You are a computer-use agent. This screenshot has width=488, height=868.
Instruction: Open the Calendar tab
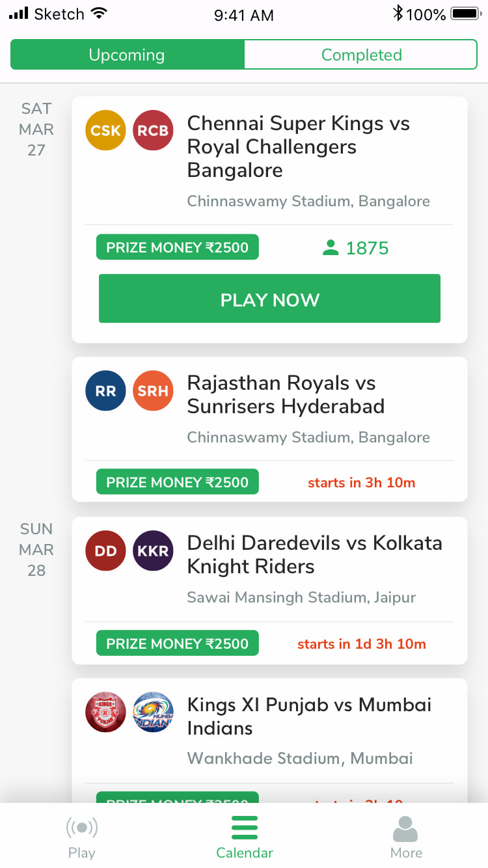point(245,837)
